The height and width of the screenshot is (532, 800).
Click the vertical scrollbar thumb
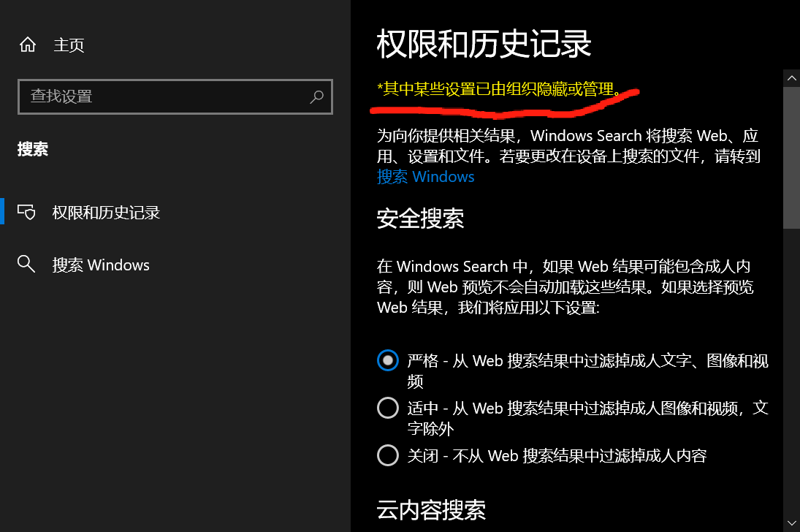point(791,158)
